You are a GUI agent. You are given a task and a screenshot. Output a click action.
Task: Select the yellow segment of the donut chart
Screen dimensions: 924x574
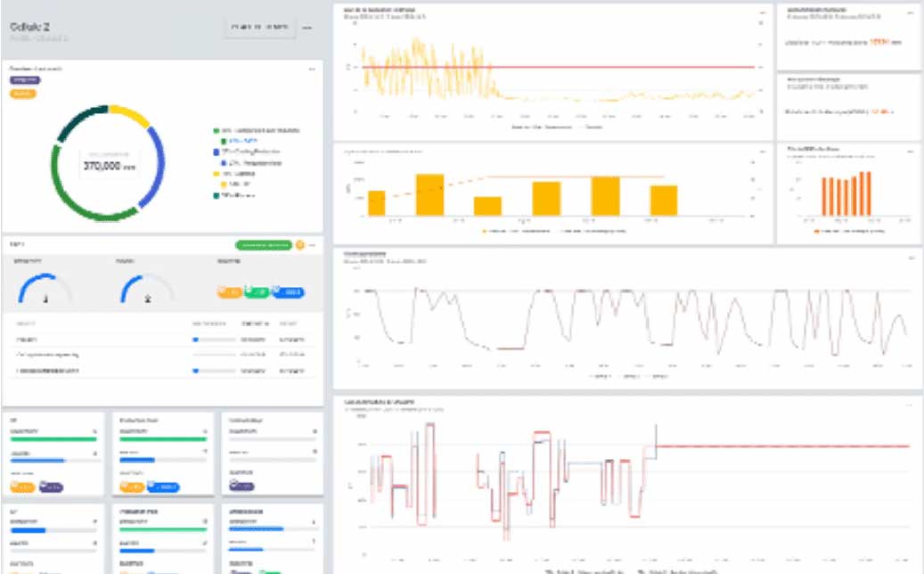(x=129, y=114)
